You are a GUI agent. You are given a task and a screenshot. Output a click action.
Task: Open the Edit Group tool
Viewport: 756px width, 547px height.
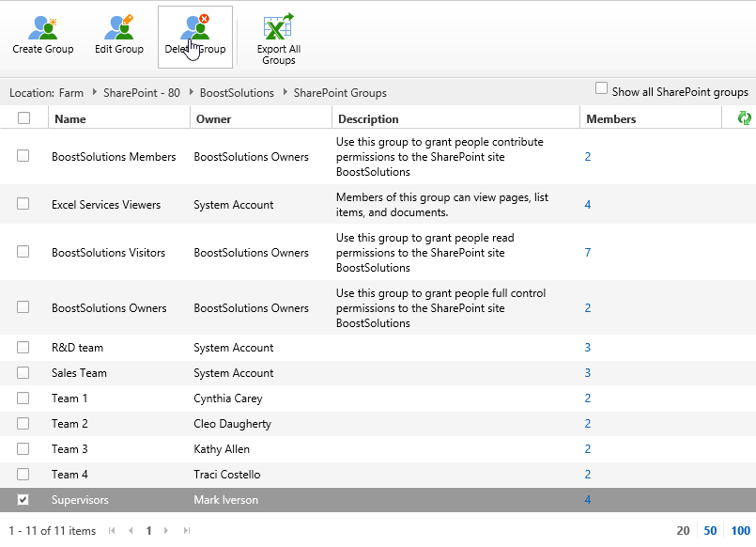119,29
